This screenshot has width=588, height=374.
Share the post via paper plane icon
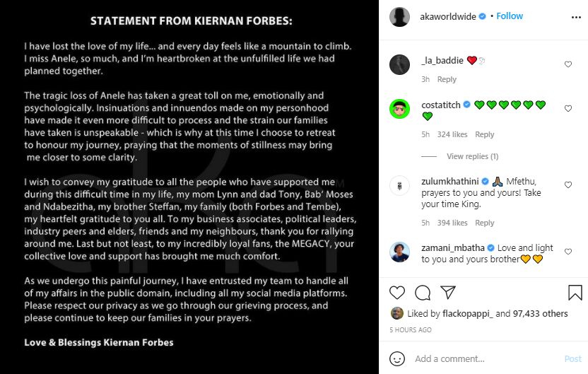click(x=448, y=293)
